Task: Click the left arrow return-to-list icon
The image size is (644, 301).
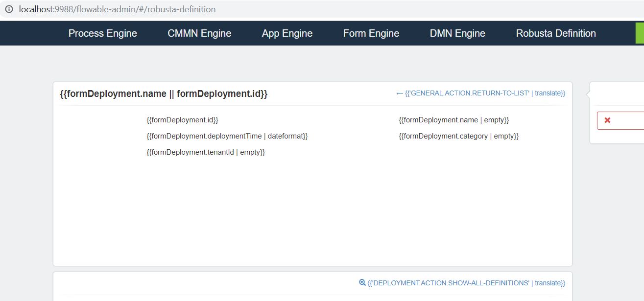Action: tap(400, 93)
